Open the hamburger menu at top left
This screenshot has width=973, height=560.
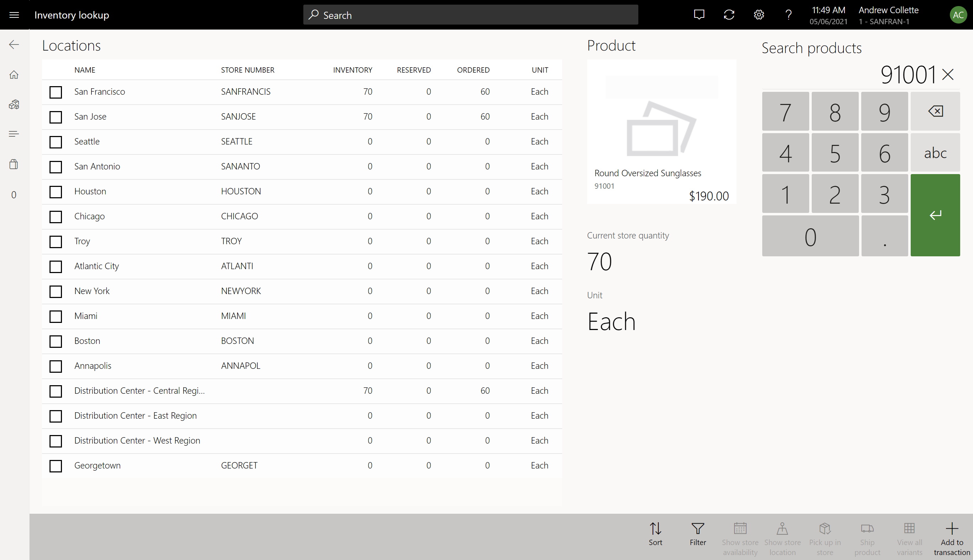pos(14,15)
